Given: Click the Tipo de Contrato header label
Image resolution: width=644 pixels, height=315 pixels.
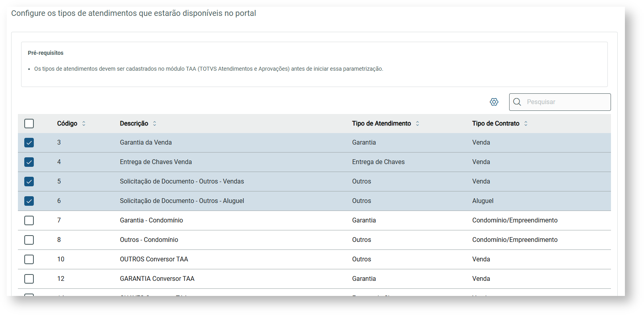Looking at the screenshot, I should (496, 124).
